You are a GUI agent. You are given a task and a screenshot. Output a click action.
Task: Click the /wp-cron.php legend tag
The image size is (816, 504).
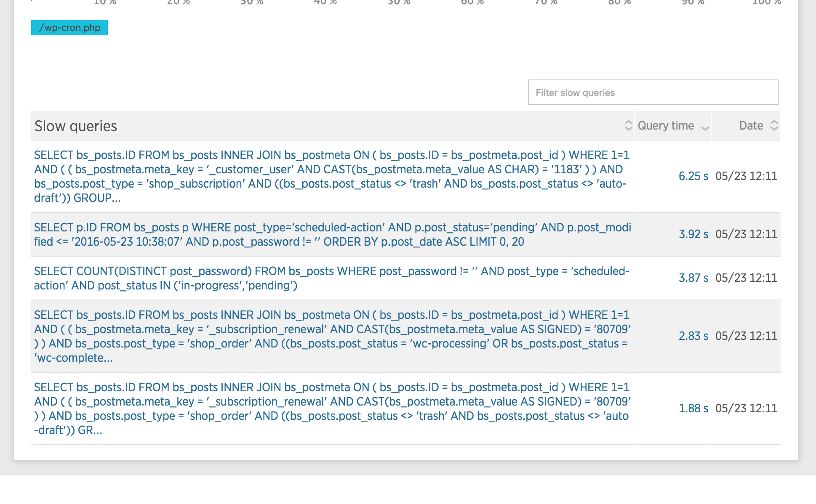(69, 28)
